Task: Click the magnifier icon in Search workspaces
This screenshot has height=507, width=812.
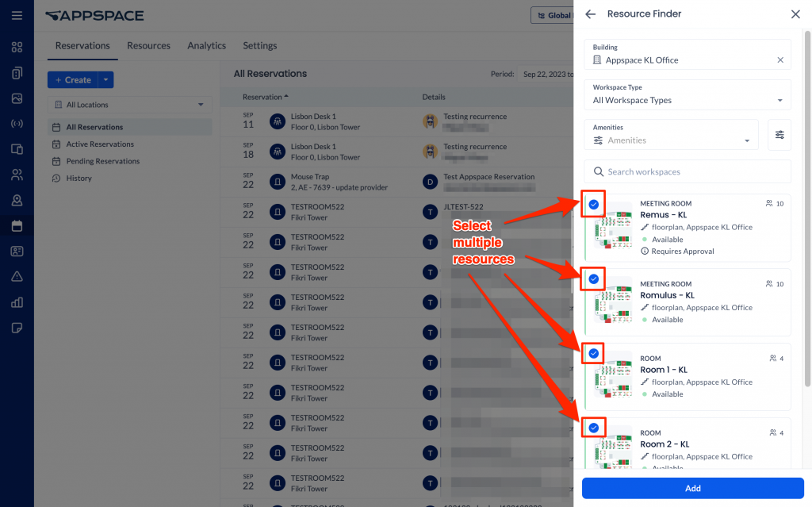Action: click(598, 171)
